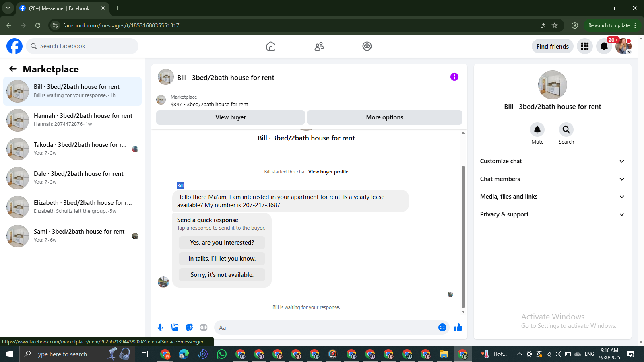View site information icon in address bar
Screen dimensions: 644x362
(x=55, y=25)
